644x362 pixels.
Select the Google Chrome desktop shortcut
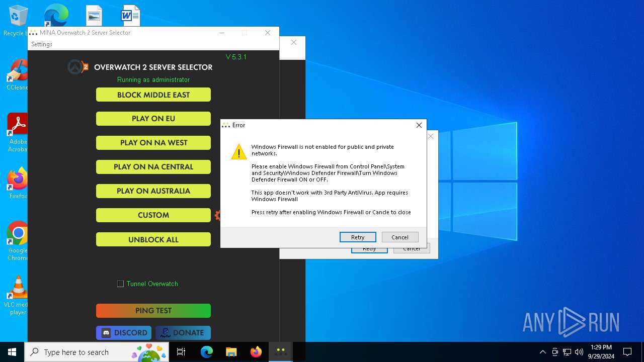pyautogui.click(x=18, y=241)
